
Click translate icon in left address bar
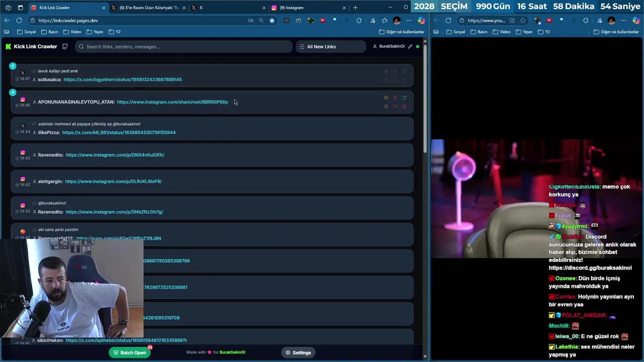(x=250, y=21)
